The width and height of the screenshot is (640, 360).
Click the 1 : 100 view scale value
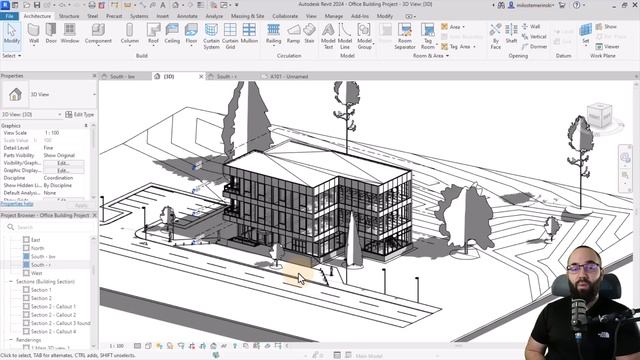tap(52, 133)
